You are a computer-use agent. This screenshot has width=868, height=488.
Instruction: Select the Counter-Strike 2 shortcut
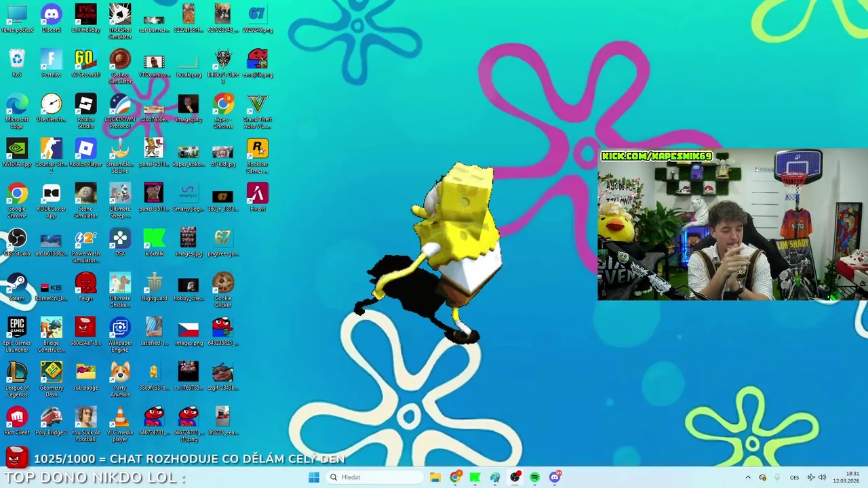click(x=51, y=156)
